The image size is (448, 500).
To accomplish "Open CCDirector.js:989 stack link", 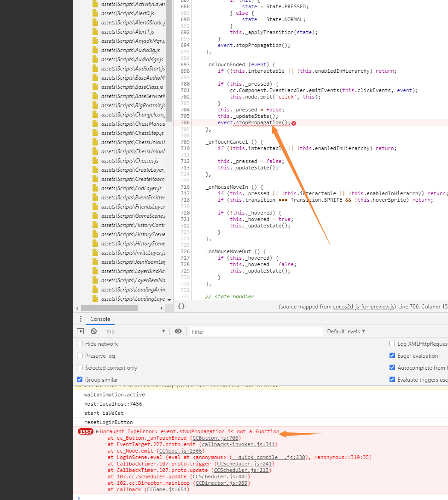I will point(221,483).
